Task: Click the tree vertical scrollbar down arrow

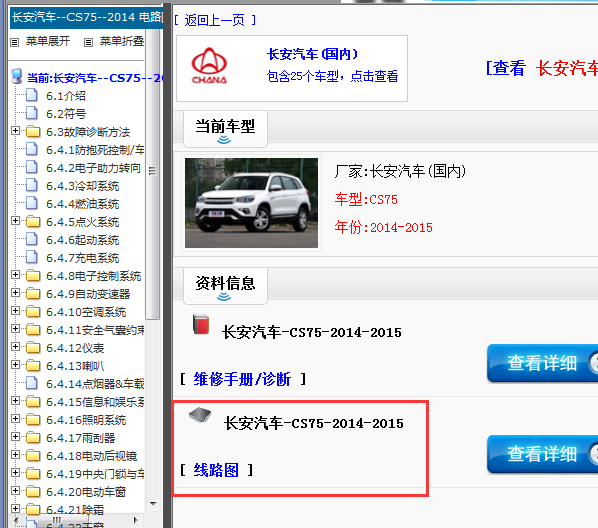Action: [153, 504]
